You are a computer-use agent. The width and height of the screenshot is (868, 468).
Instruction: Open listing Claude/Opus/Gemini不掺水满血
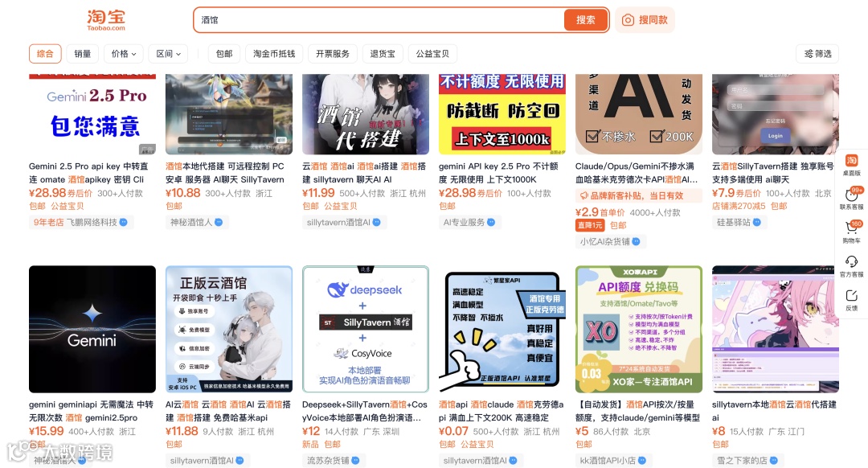coord(637,173)
